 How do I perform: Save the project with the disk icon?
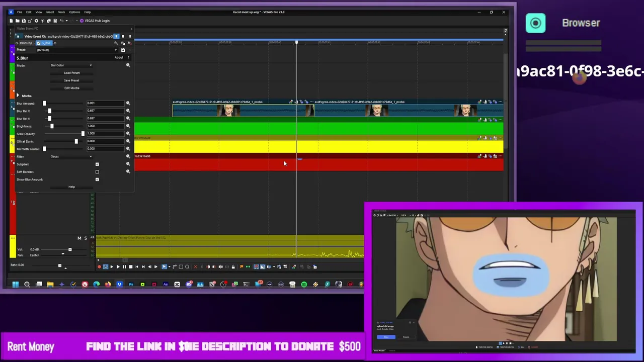[x=24, y=21]
